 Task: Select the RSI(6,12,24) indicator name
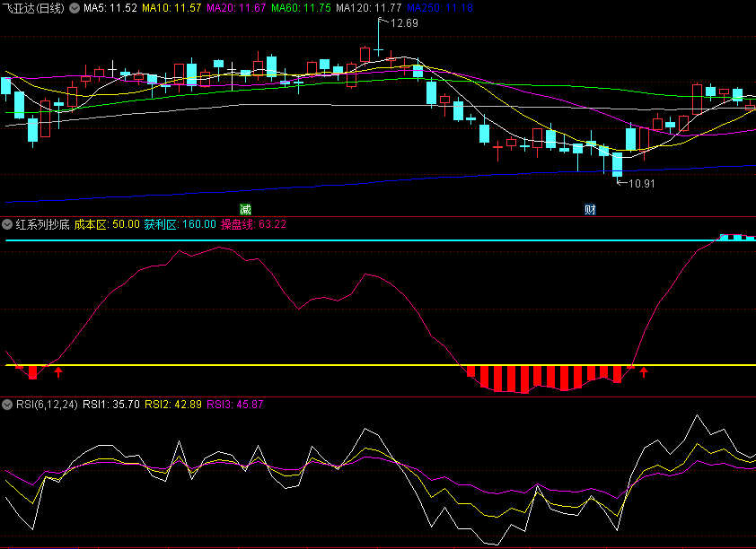[x=47, y=405]
